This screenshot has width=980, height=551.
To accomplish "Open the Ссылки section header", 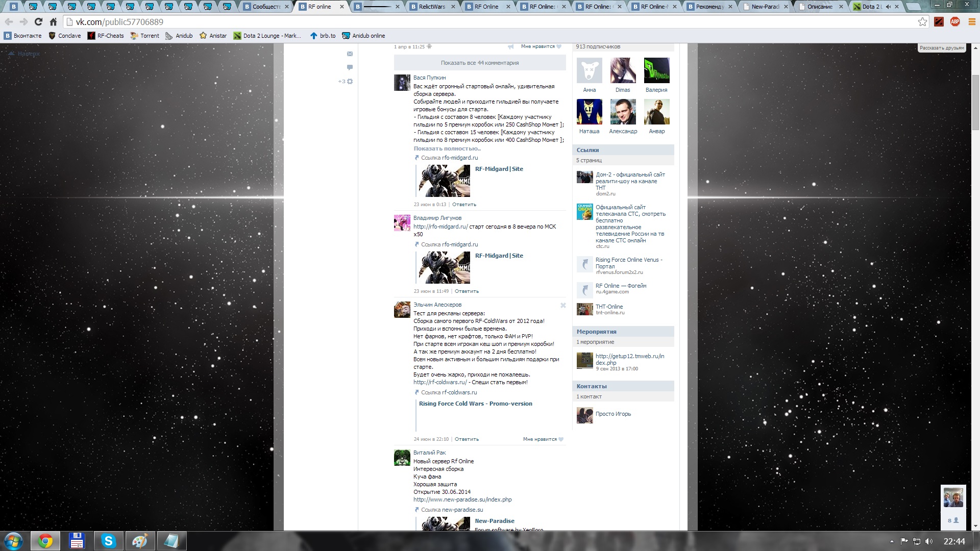I will (x=623, y=150).
